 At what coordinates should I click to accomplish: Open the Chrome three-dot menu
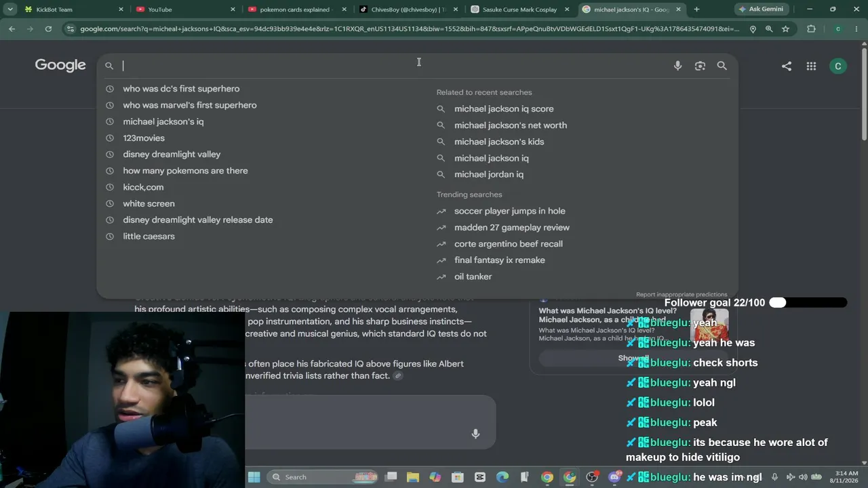[x=857, y=29]
